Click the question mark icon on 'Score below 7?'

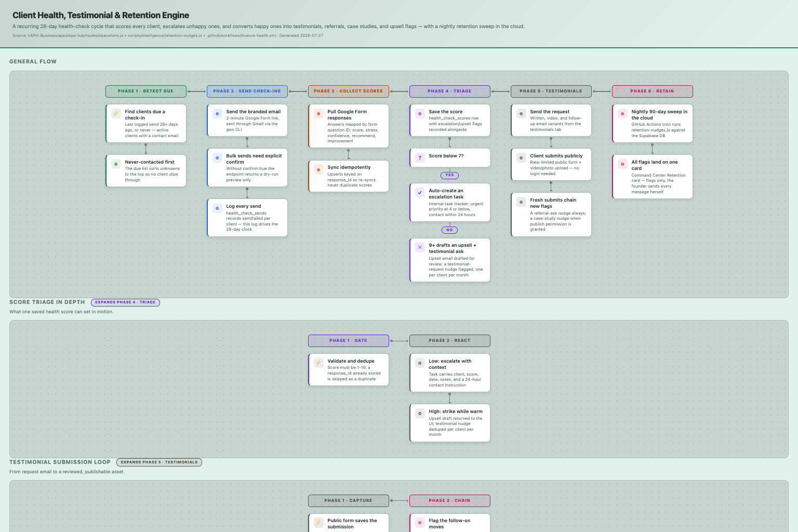pyautogui.click(x=420, y=157)
